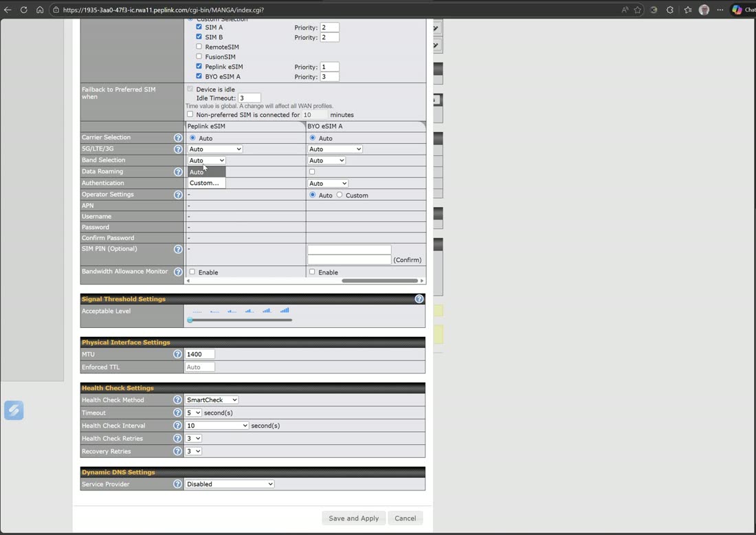Image resolution: width=756 pixels, height=535 pixels.
Task: Open the Timeout seconds dropdown
Action: [x=193, y=413]
